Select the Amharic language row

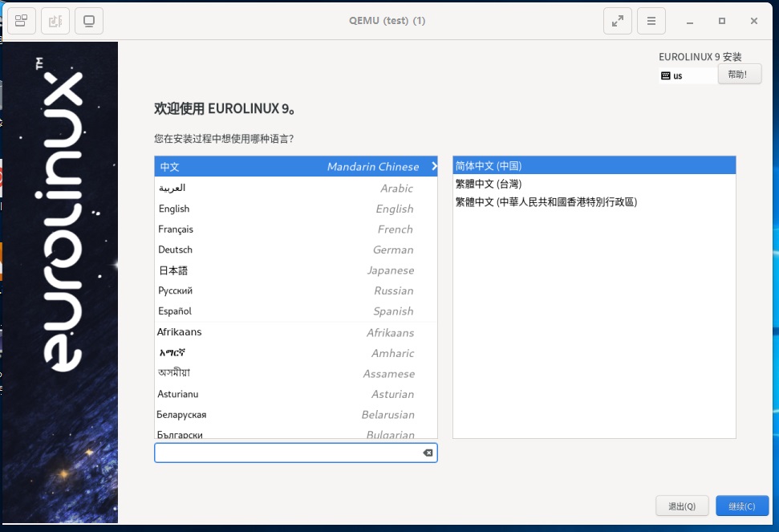(296, 353)
